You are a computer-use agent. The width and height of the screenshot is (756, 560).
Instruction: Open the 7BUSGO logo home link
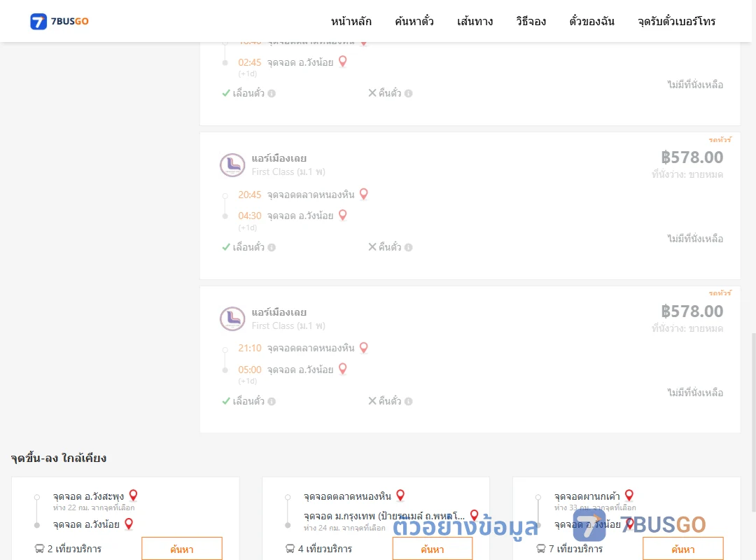point(59,21)
